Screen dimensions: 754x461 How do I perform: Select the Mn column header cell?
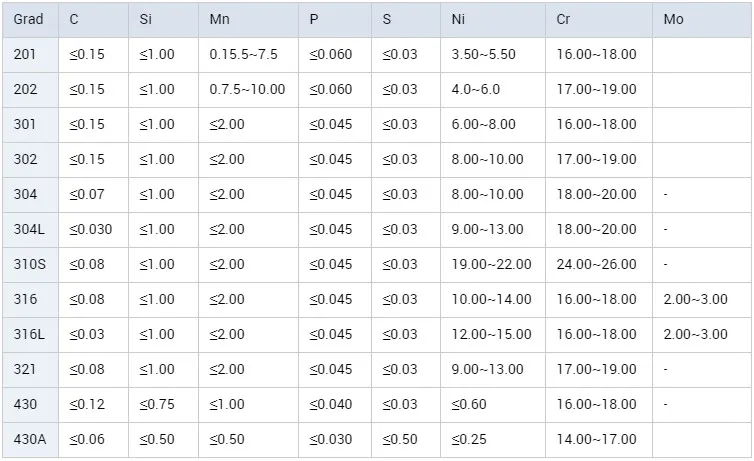(219, 20)
